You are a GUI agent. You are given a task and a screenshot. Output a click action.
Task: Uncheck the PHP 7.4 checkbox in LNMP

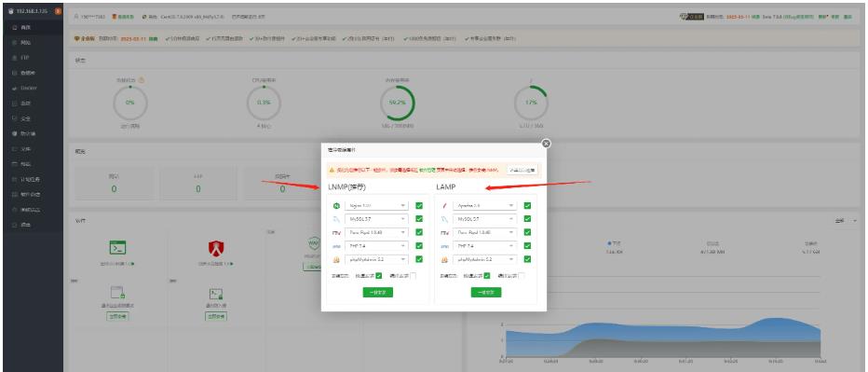(x=419, y=245)
